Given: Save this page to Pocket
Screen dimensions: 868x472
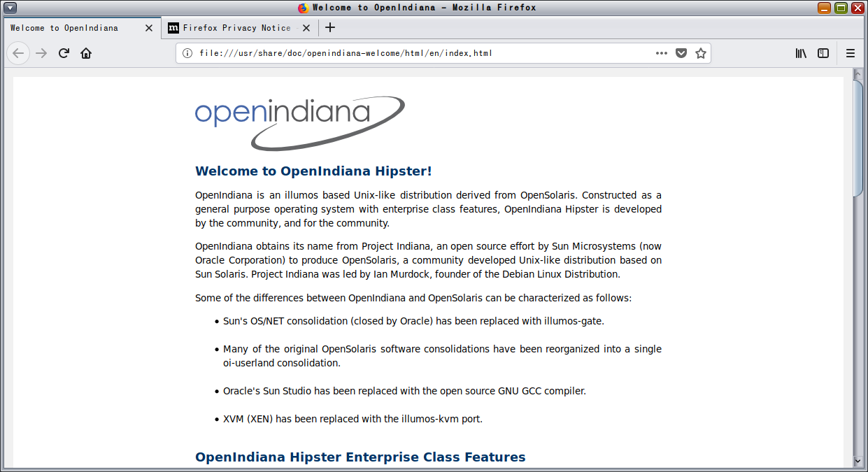Looking at the screenshot, I should pyautogui.click(x=681, y=53).
